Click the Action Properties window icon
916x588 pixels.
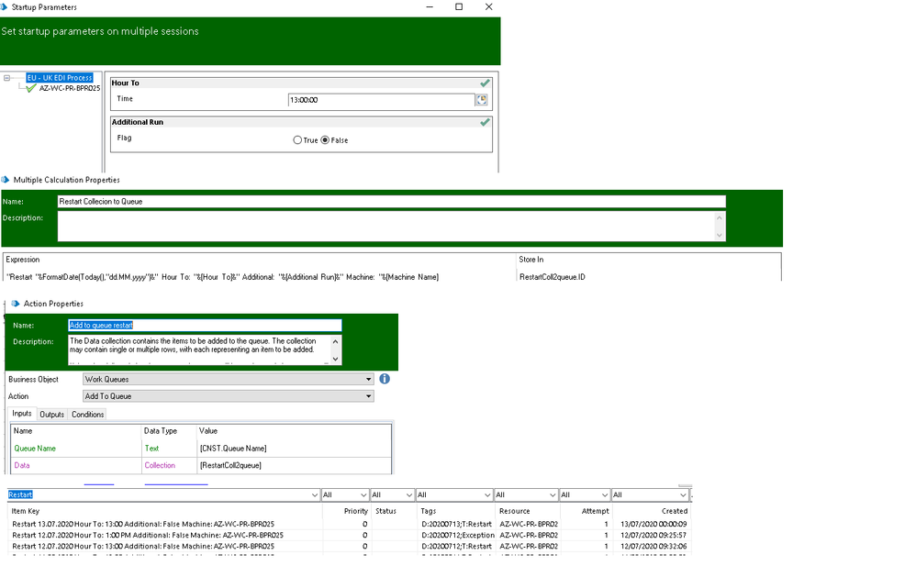(16, 304)
